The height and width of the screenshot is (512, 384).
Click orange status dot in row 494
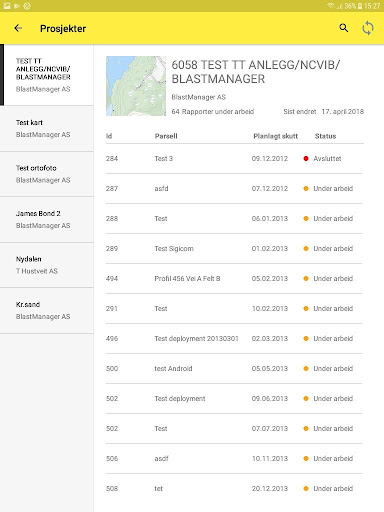306,279
